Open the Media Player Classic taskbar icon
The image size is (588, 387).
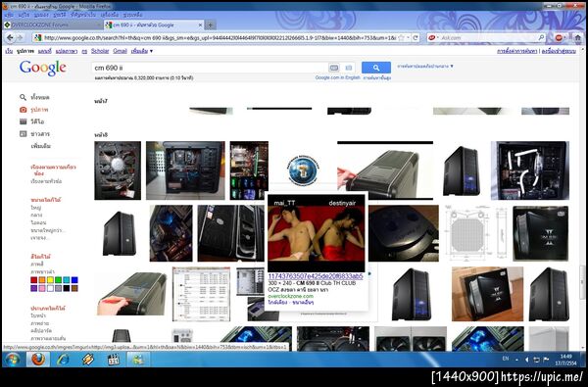coord(113,360)
